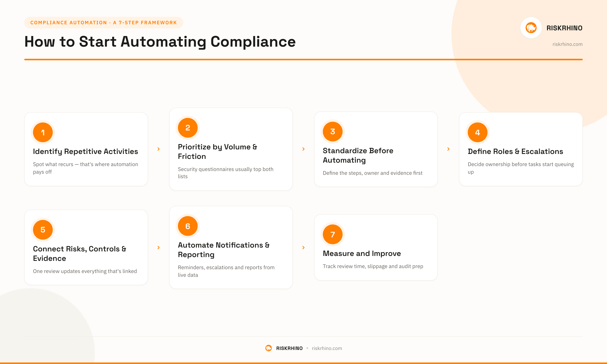The height and width of the screenshot is (364, 607).
Task: Select 'Define Roles & Escalations' heading
Action: 515,152
